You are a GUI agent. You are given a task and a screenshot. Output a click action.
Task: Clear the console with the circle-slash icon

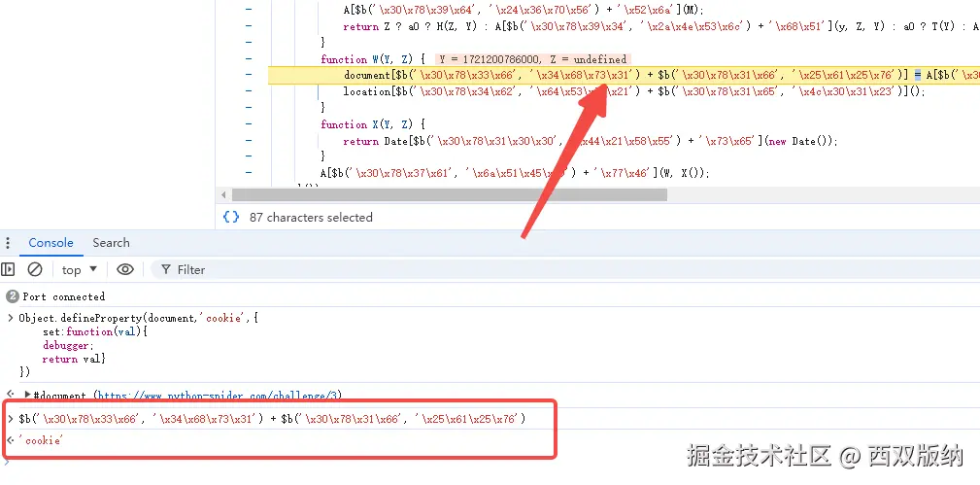point(35,269)
